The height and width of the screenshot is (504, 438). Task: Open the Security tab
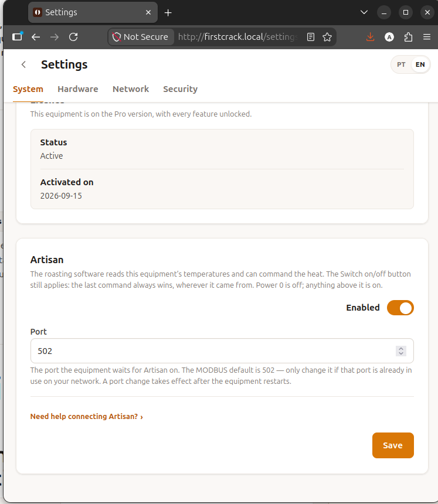(x=180, y=89)
